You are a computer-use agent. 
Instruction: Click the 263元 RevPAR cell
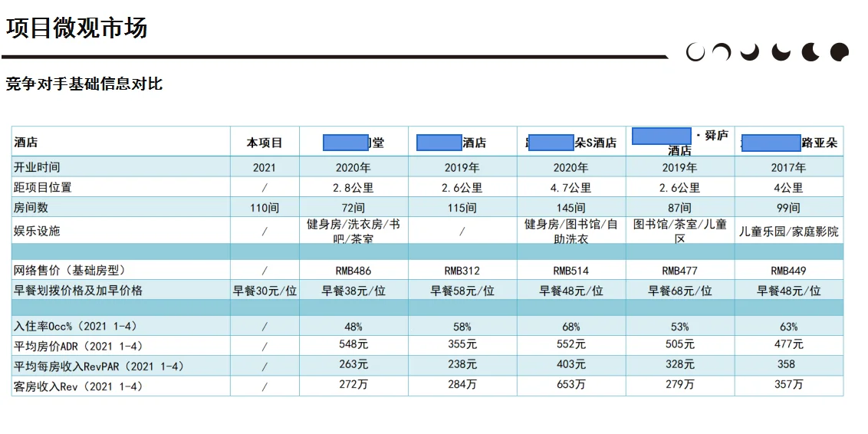(353, 364)
